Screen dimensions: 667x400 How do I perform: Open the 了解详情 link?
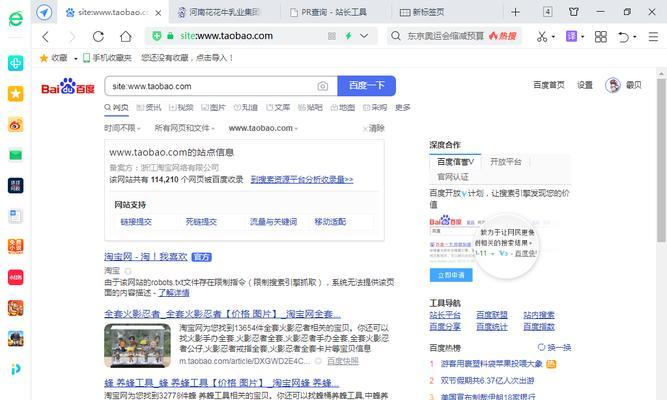pyautogui.click(x=174, y=293)
